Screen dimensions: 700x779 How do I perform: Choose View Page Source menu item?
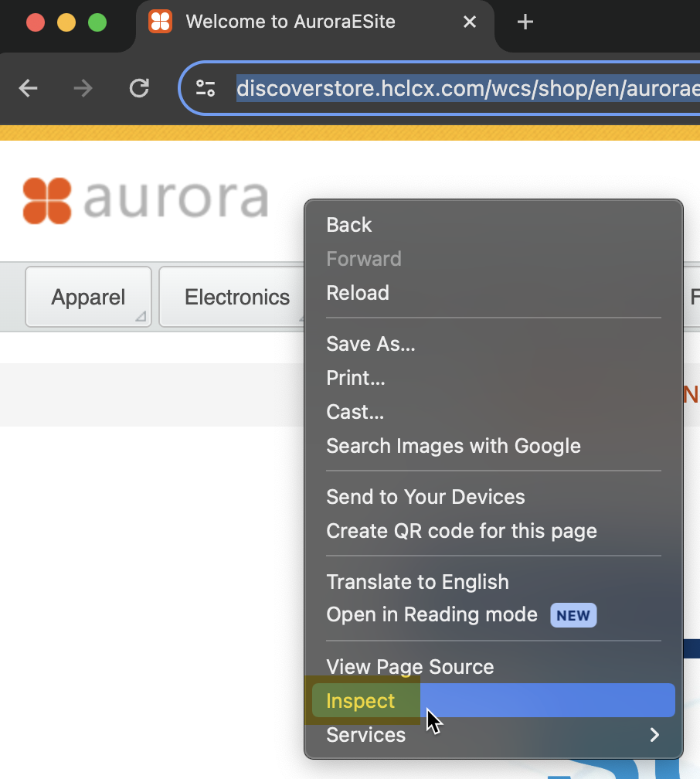point(409,667)
